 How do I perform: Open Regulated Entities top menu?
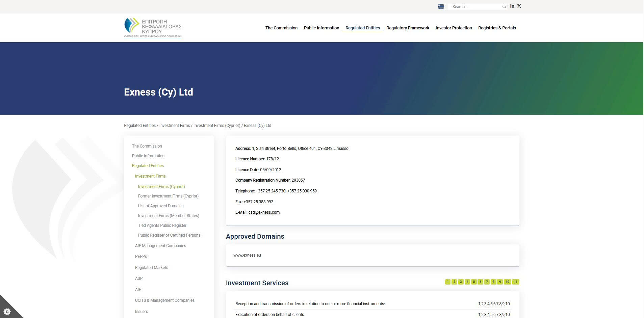363,28
